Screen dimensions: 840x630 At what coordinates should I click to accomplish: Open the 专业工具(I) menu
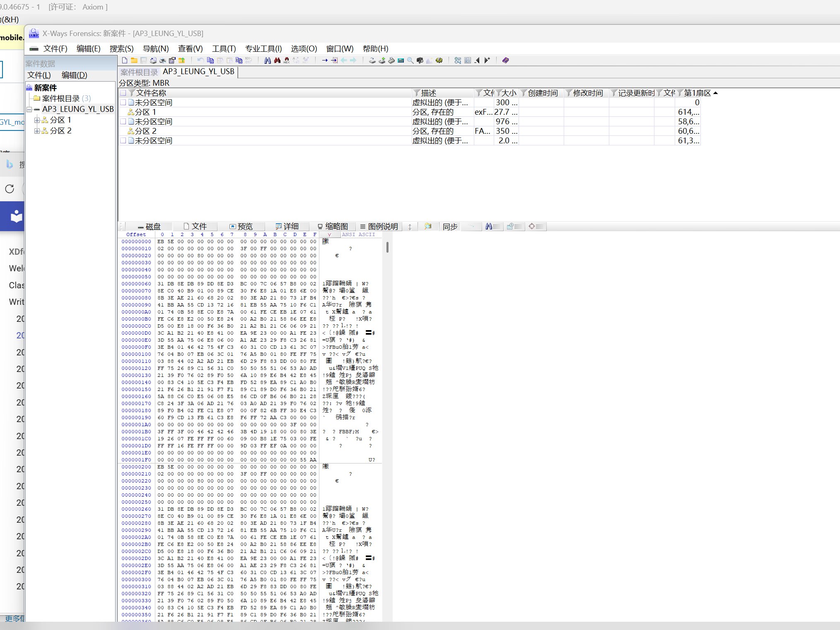click(263, 48)
